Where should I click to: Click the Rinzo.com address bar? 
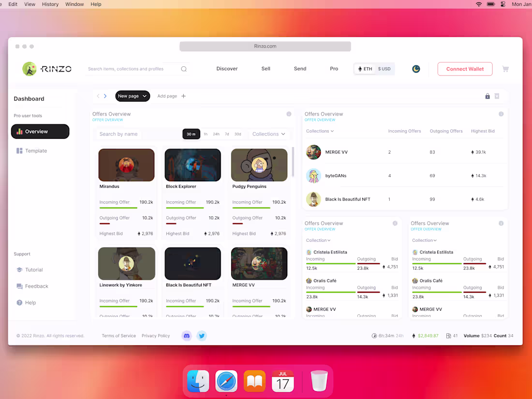(x=265, y=46)
